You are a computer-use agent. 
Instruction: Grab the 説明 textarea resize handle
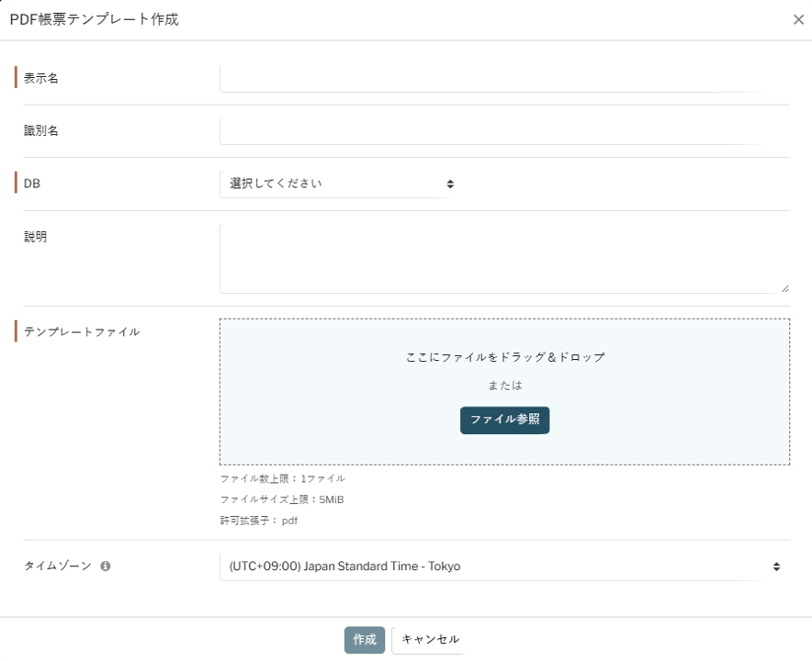pos(784,288)
